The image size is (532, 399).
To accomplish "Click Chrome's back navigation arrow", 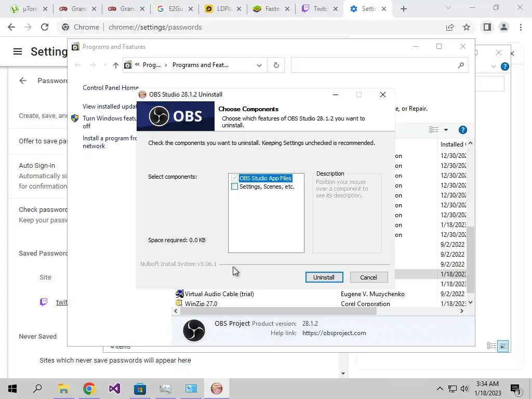I will (x=11, y=27).
